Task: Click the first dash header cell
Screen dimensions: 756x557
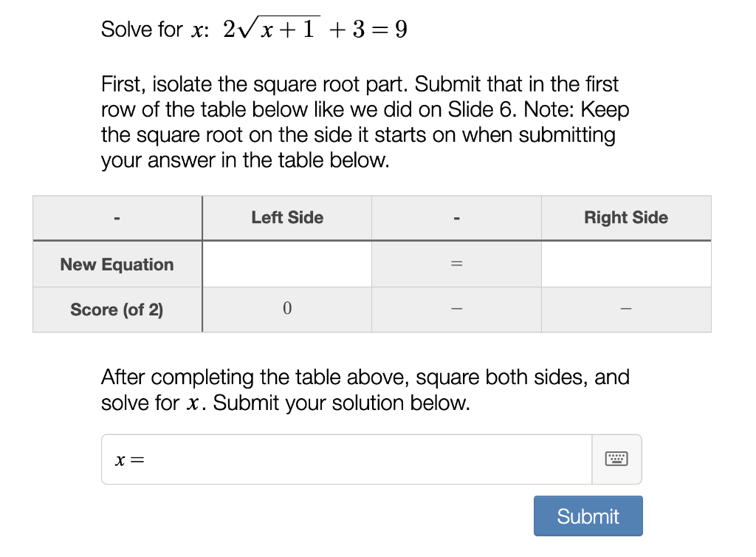Action: (x=117, y=217)
